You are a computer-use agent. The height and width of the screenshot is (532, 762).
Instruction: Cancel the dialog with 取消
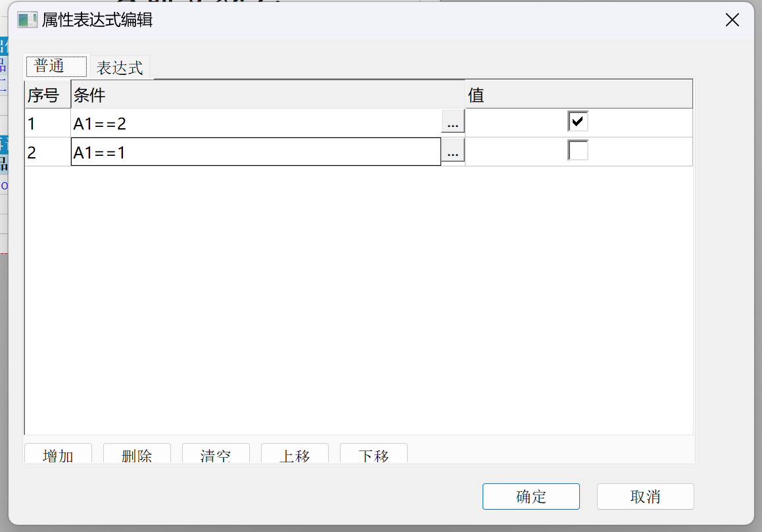click(645, 496)
